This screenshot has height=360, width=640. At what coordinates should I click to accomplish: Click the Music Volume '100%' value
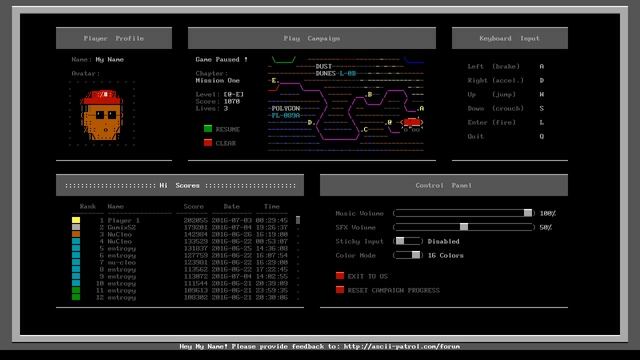[x=548, y=213]
